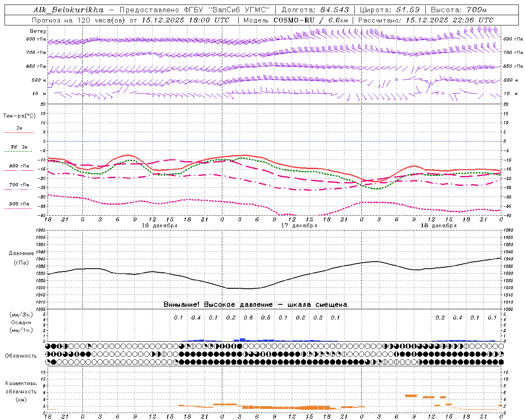
Task: Click the 0.6 precipitation amount value
Action: pos(248,317)
